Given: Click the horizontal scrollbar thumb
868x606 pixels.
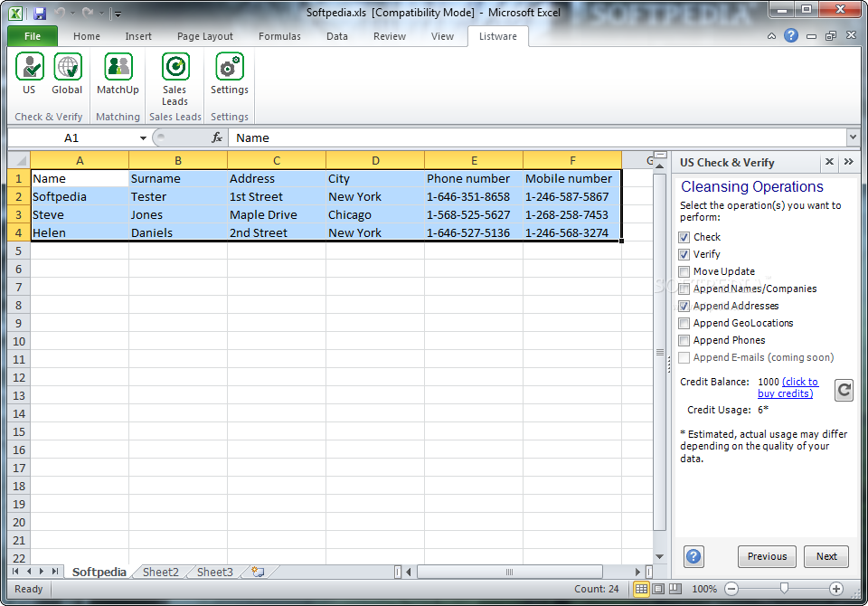Looking at the screenshot, I should (509, 572).
